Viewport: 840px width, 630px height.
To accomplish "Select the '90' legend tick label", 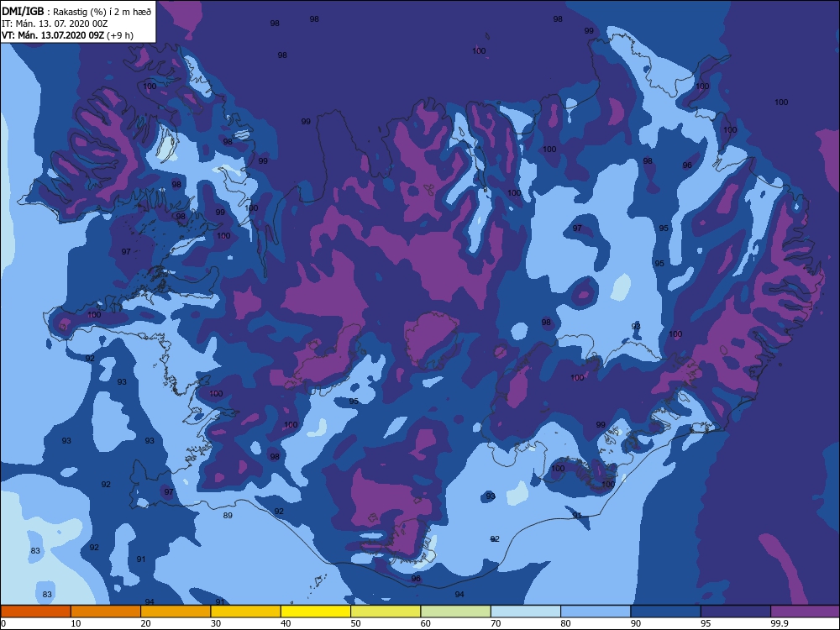I will coord(636,623).
